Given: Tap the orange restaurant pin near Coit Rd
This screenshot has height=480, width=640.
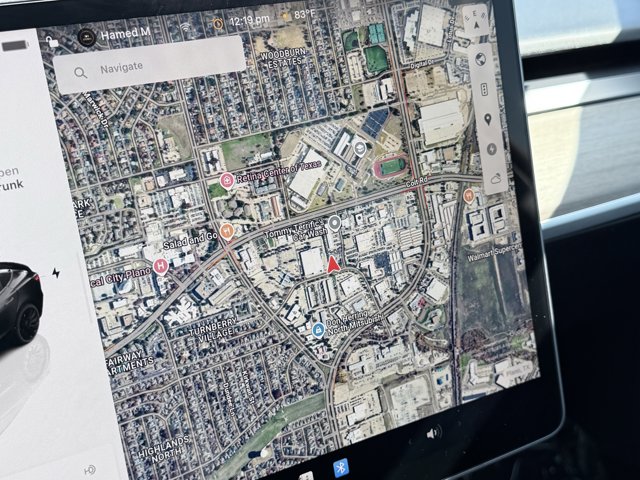Looking at the screenshot, I should (468, 196).
